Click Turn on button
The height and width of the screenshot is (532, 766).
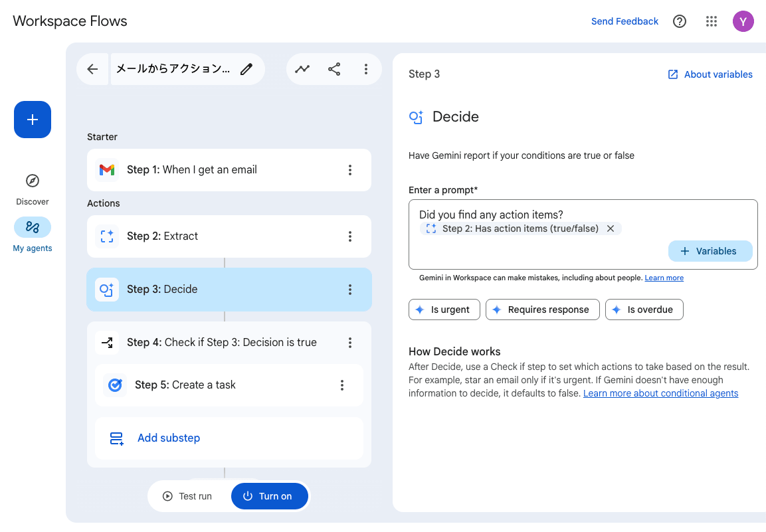pyautogui.click(x=269, y=496)
